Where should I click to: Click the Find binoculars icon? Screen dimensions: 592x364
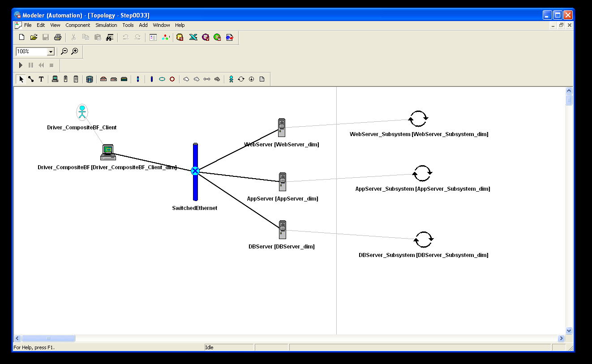coord(110,37)
